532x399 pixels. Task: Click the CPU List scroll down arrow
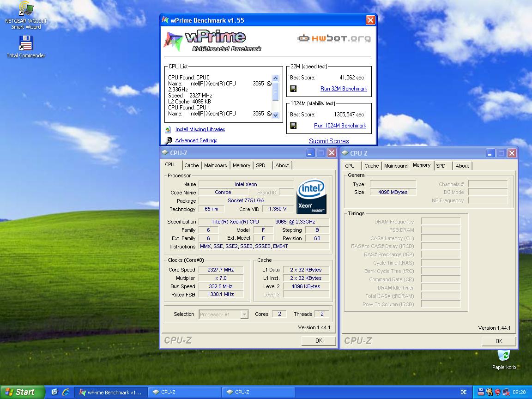point(276,115)
